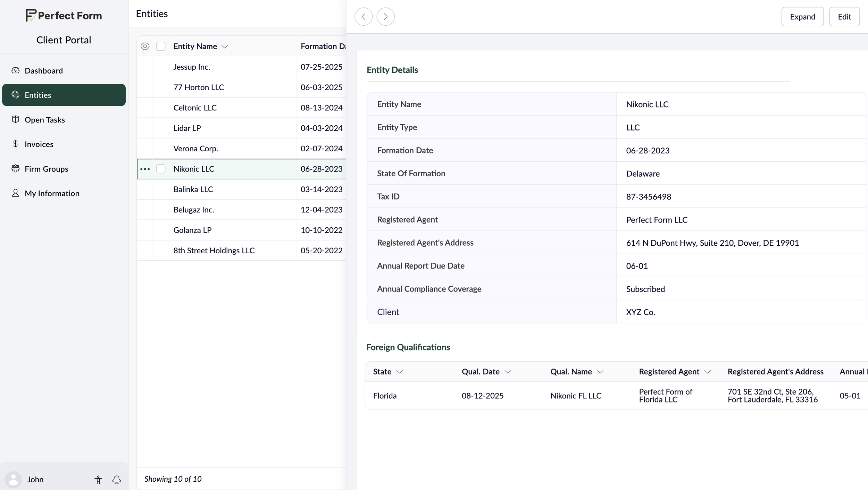Select the Balinka LLC entity row
This screenshot has width=868, height=490.
241,189
